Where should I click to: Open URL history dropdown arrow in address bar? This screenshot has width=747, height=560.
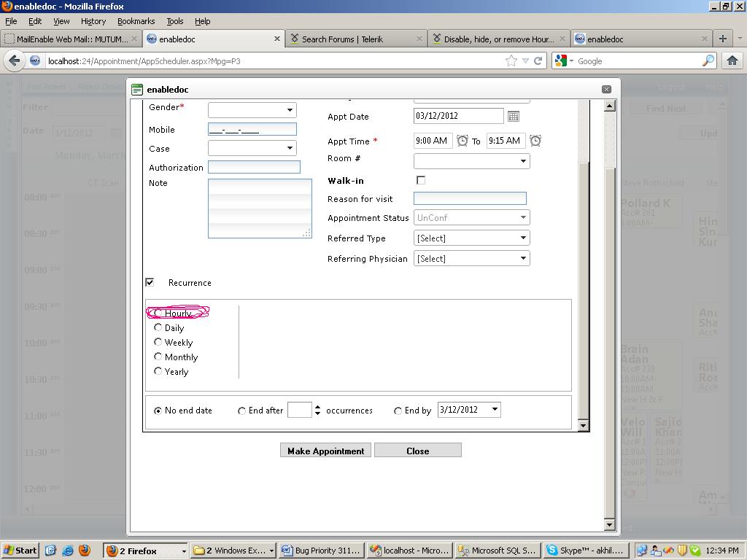(x=525, y=61)
